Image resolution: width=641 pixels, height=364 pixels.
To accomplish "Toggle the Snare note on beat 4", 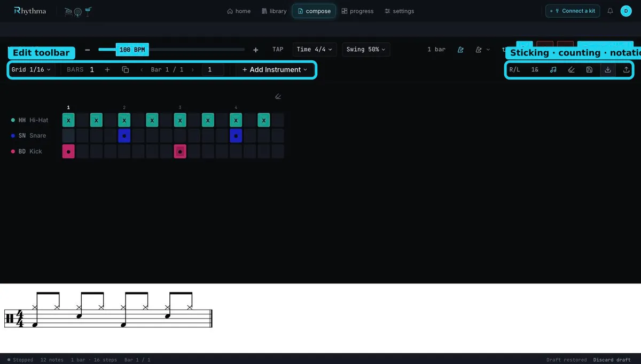I will 236,136.
